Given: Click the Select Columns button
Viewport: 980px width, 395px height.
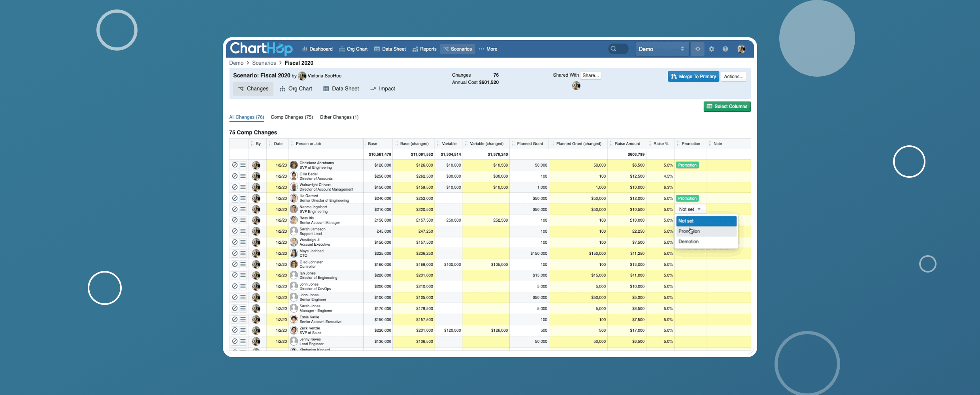Looking at the screenshot, I should tap(727, 107).
